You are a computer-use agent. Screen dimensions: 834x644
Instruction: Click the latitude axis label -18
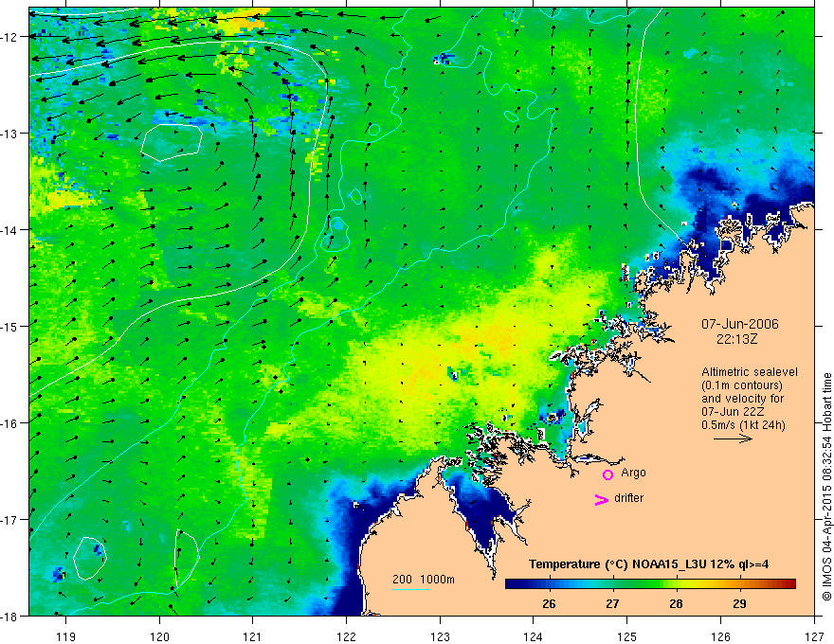tap(9, 616)
